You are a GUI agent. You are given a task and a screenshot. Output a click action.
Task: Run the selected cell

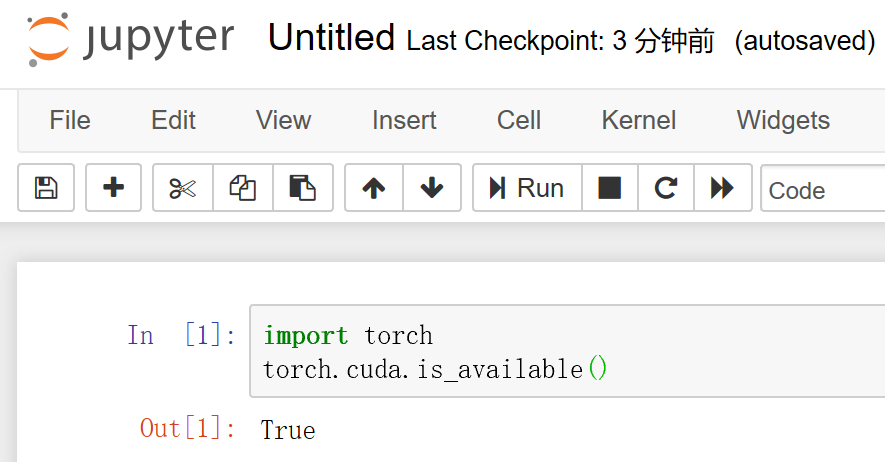(x=527, y=188)
